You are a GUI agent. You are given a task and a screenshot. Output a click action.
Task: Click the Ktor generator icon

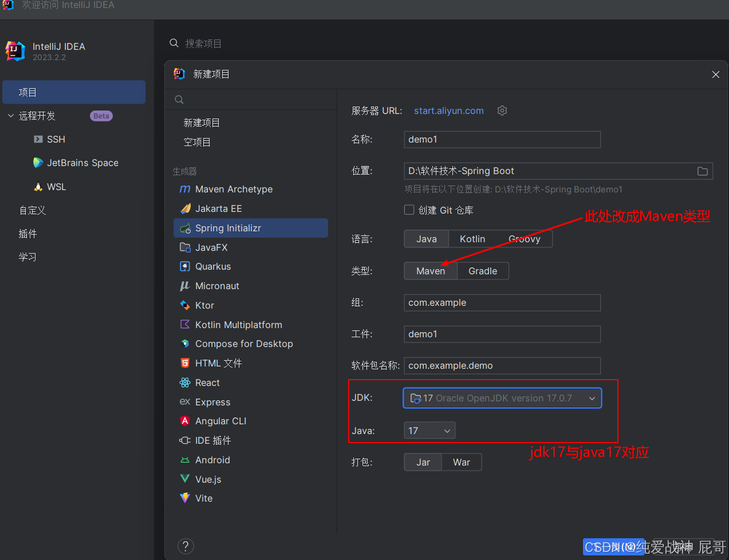(x=185, y=305)
